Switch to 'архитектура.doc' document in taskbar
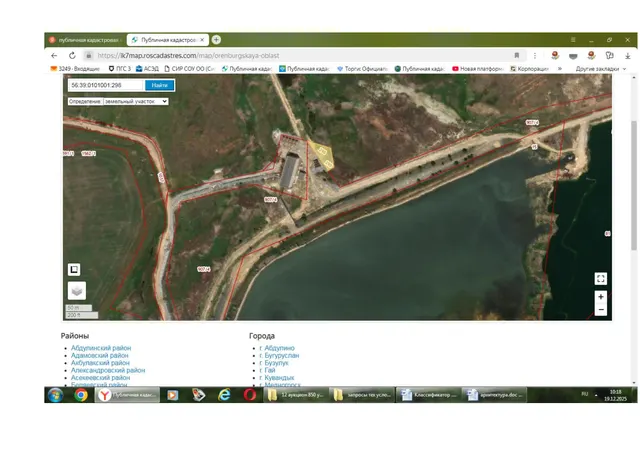Image resolution: width=640 pixels, height=453 pixels. click(x=494, y=395)
